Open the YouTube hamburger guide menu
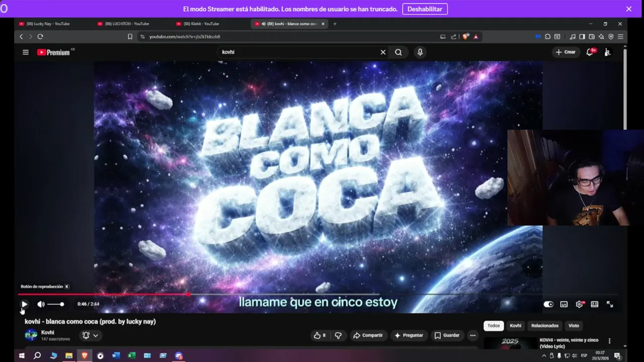The height and width of the screenshot is (362, 644). pyautogui.click(x=26, y=52)
